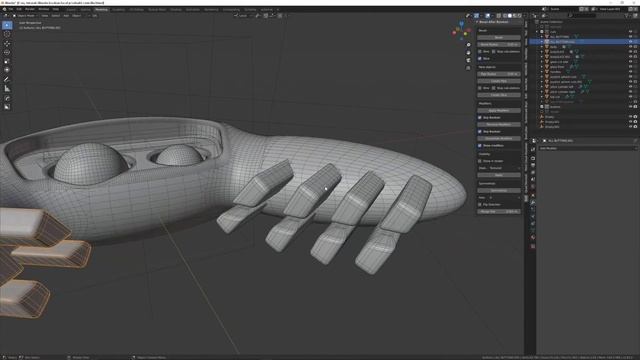Click the viewport pan hand icon
Screen dimensions: 640x360
468,53
